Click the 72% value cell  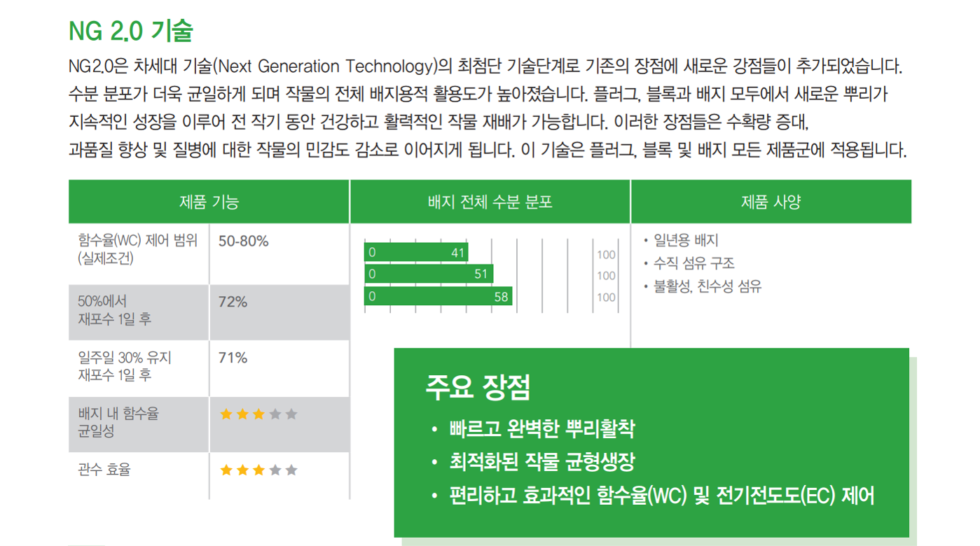[279, 312]
